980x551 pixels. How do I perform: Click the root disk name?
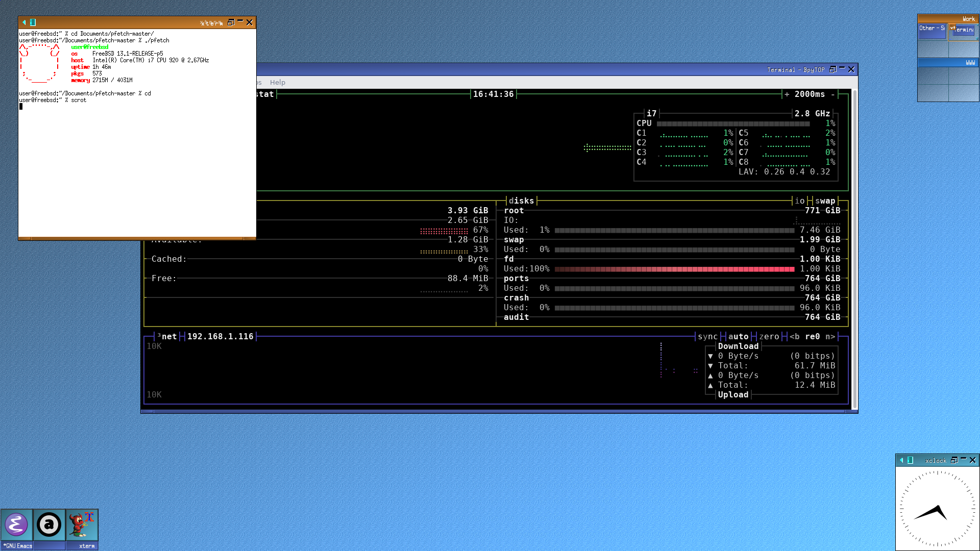513,211
